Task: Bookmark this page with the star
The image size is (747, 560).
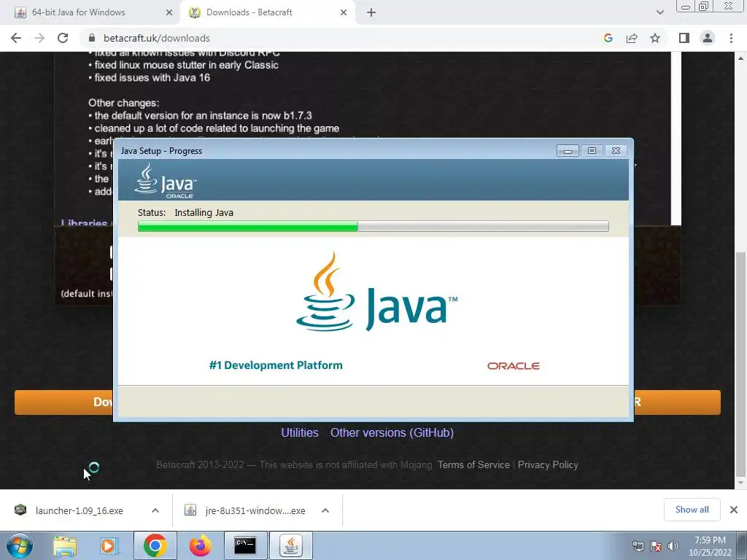Action: click(x=655, y=38)
